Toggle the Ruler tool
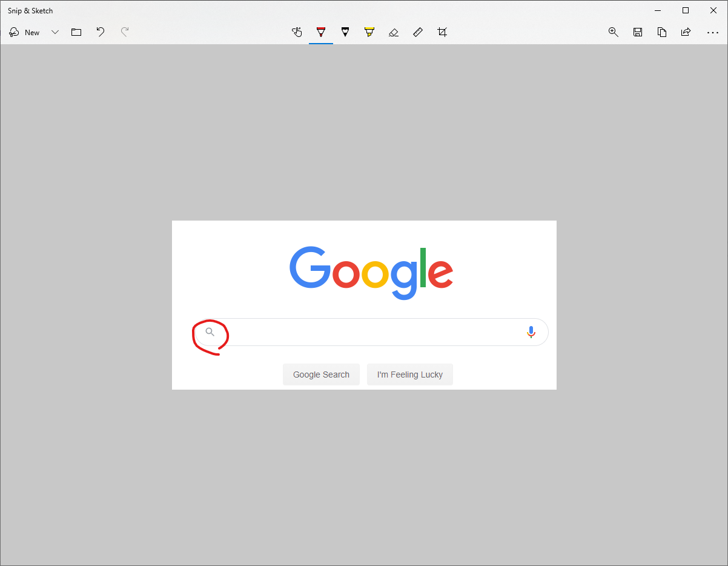The width and height of the screenshot is (728, 566). (x=418, y=32)
